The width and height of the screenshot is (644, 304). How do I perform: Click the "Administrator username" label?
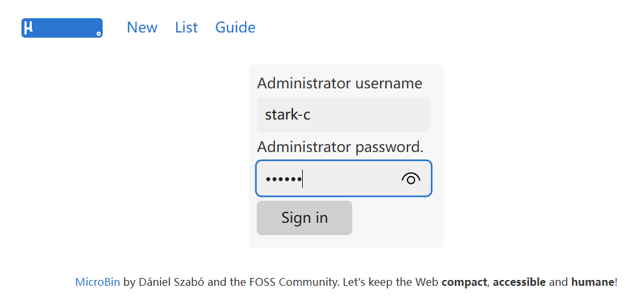[339, 83]
